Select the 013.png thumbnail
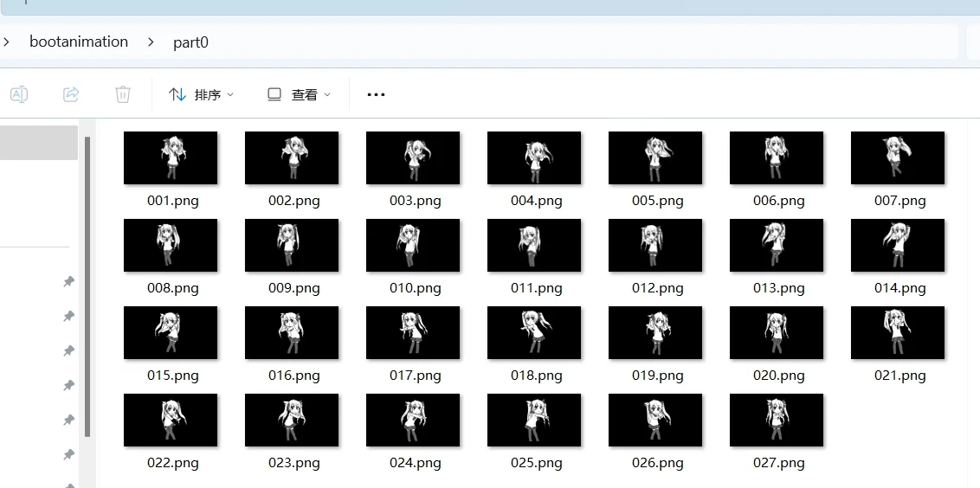 click(x=777, y=245)
